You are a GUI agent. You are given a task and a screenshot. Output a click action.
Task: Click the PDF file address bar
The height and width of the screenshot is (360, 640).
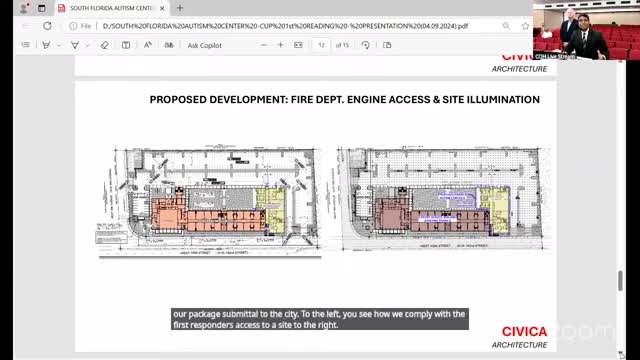point(285,26)
